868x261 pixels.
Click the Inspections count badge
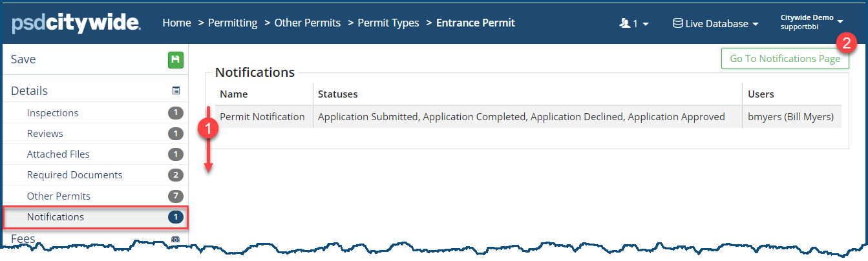click(x=175, y=113)
